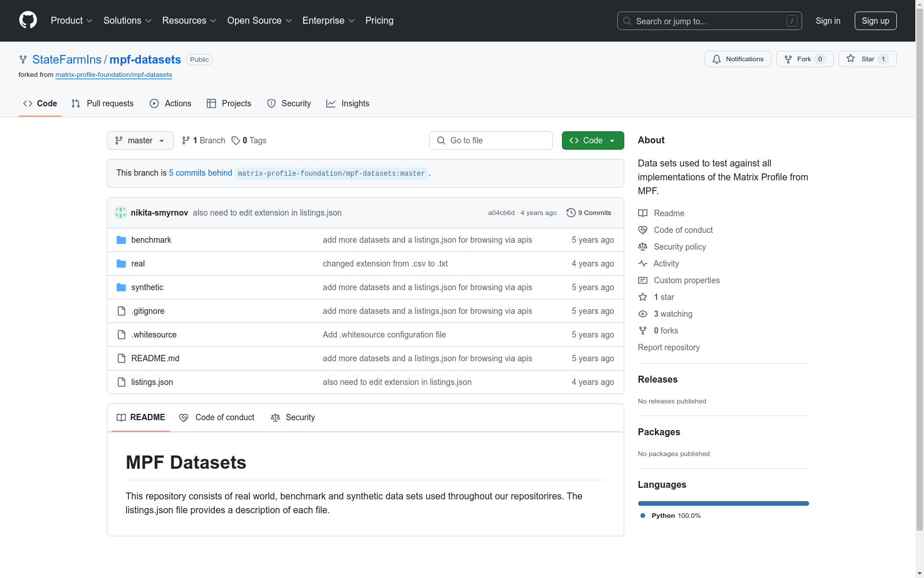Viewport: 924px width, 578px height.
Task: Open the mpf-datasets repository name link
Action: coord(146,60)
